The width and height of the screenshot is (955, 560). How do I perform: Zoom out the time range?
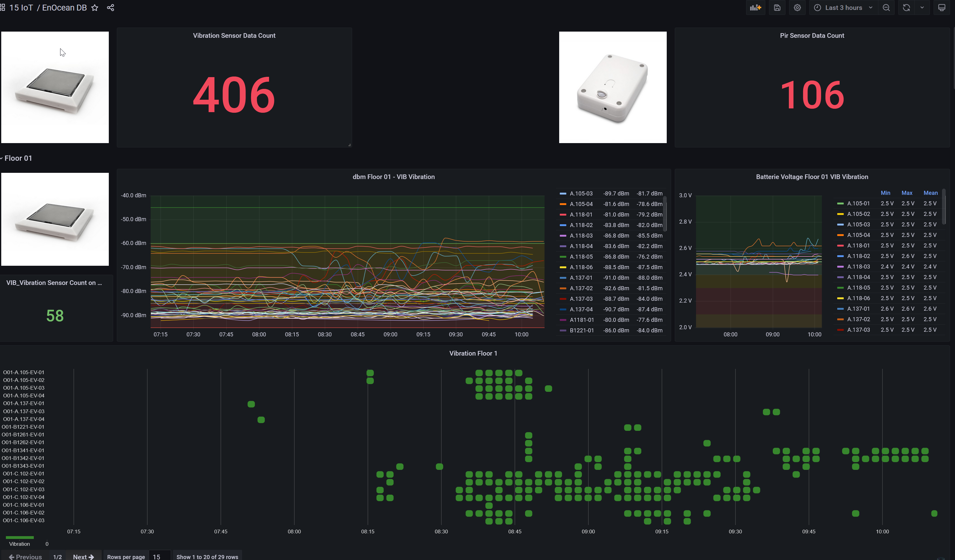(886, 7)
